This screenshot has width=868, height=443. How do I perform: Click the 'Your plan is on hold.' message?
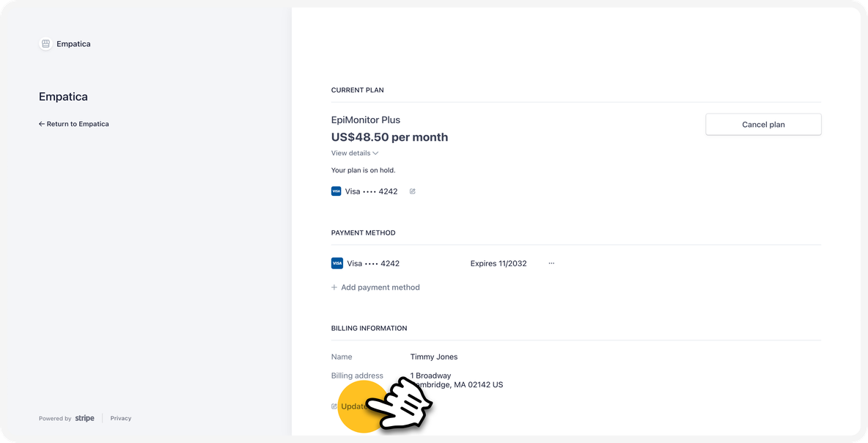[363, 171]
